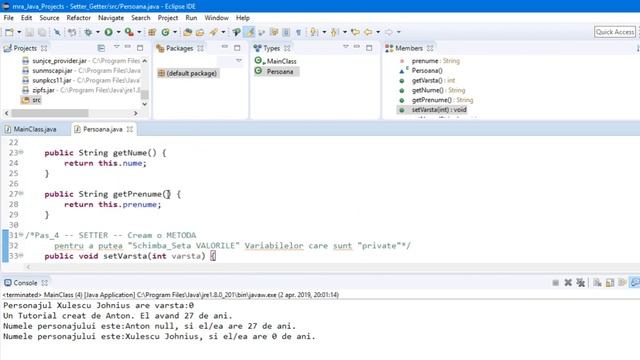Click the Projects vertical scroll down arrow

click(x=144, y=104)
